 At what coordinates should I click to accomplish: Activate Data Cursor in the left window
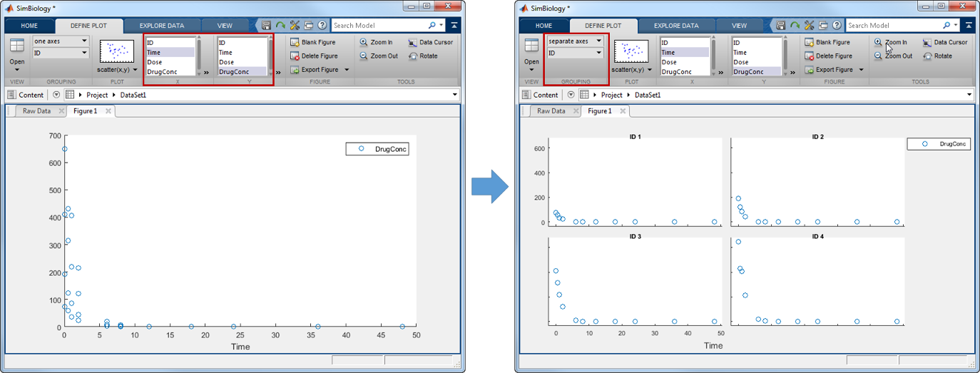431,42
